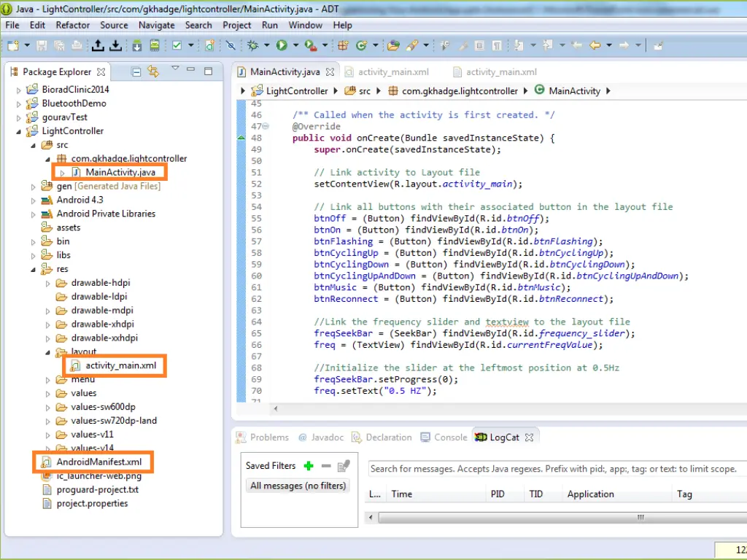747x560 pixels.
Task: Click the Save All toolbar icon
Action: click(x=59, y=46)
